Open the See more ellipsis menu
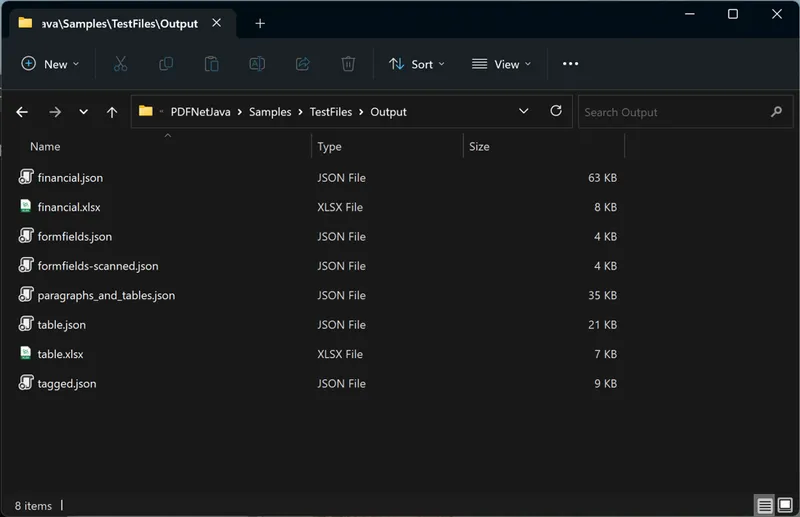Image resolution: width=800 pixels, height=517 pixels. pyautogui.click(x=570, y=64)
